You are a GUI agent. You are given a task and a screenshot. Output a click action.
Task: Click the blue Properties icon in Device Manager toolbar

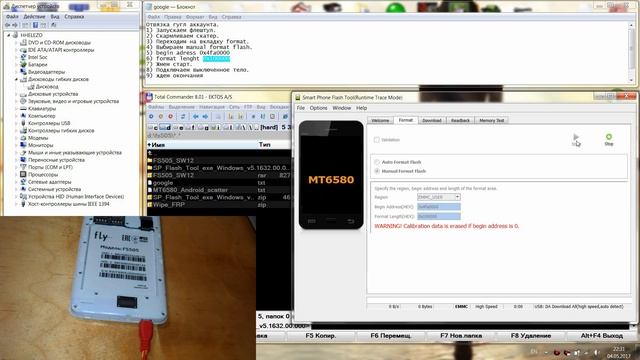point(35,25)
